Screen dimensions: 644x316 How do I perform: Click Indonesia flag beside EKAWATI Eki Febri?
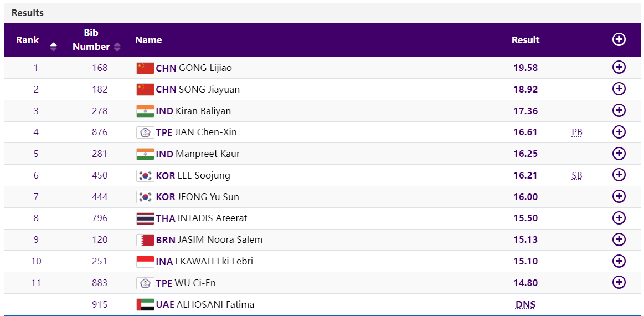pos(145,262)
